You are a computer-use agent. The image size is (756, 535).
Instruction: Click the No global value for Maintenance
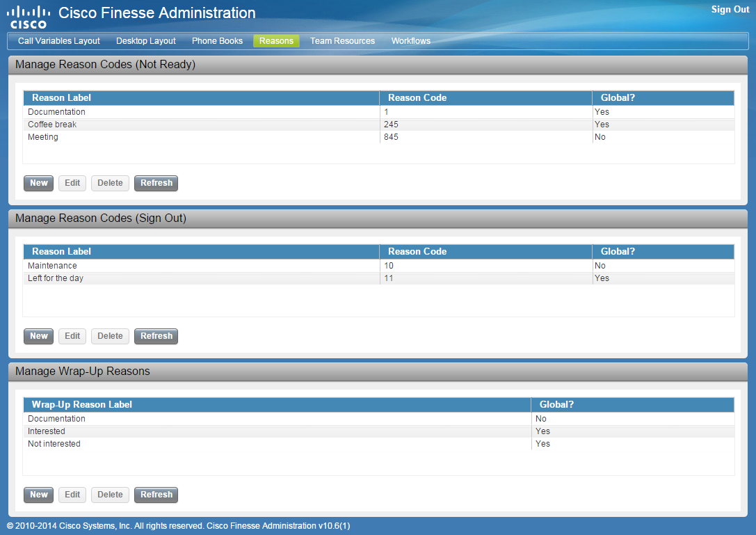(600, 266)
